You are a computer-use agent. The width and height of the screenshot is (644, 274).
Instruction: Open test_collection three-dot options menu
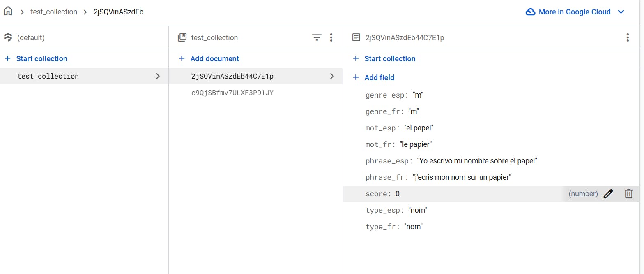pyautogui.click(x=331, y=38)
